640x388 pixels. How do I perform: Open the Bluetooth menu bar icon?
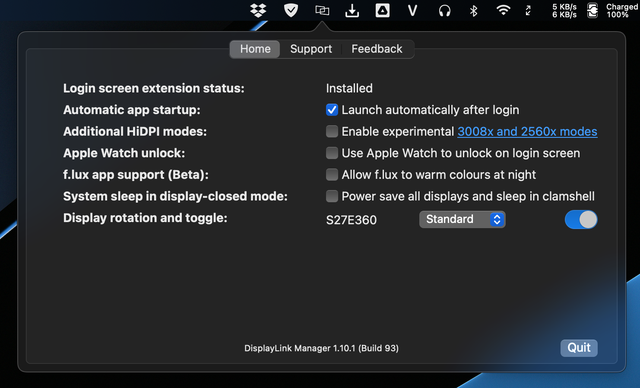tap(473, 11)
